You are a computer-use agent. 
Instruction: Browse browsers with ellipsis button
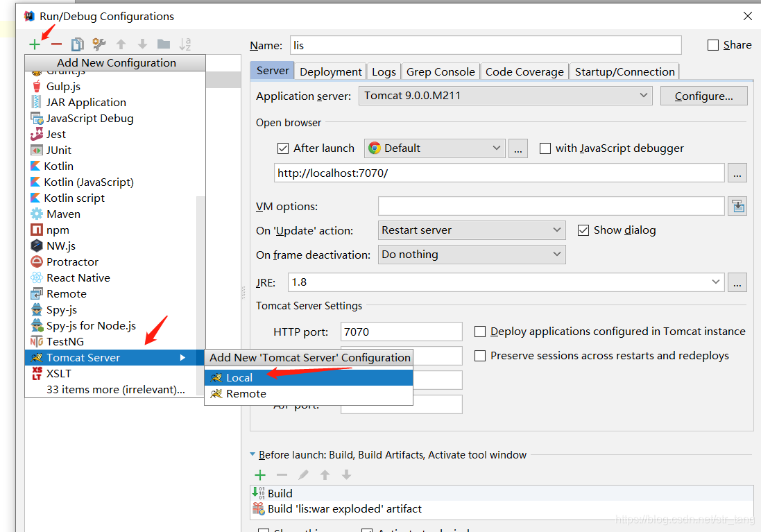(518, 148)
